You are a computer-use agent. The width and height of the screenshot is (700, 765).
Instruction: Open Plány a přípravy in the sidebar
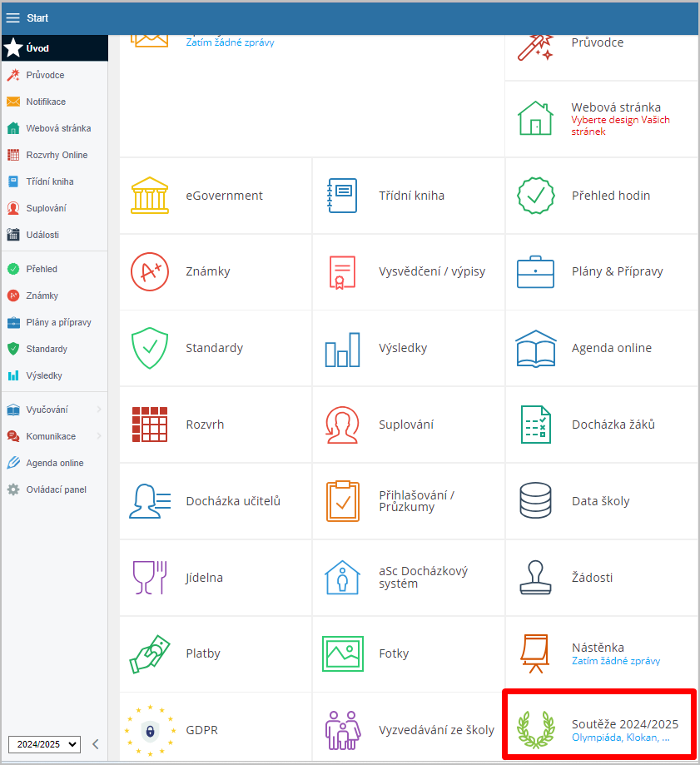coord(55,322)
